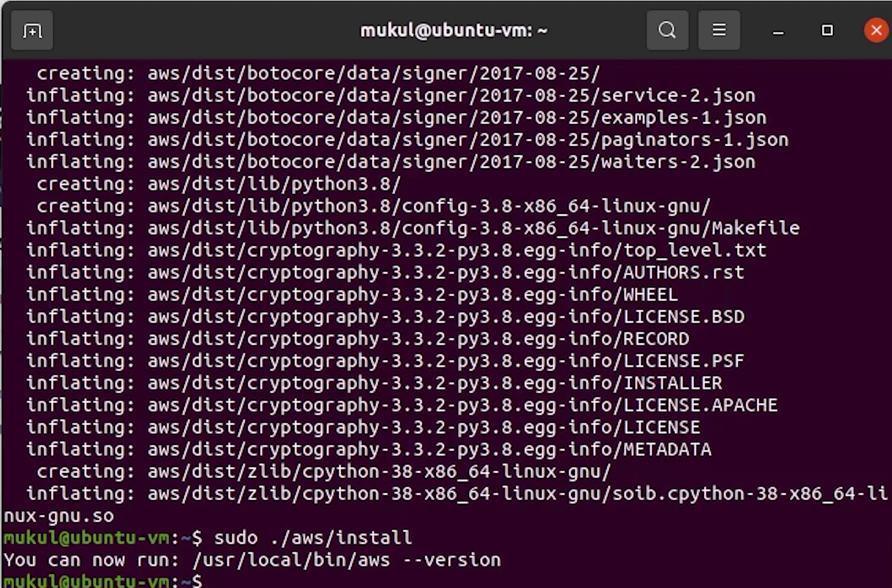The width and height of the screenshot is (892, 588).
Task: Open the hamburger menu
Action: tap(719, 30)
